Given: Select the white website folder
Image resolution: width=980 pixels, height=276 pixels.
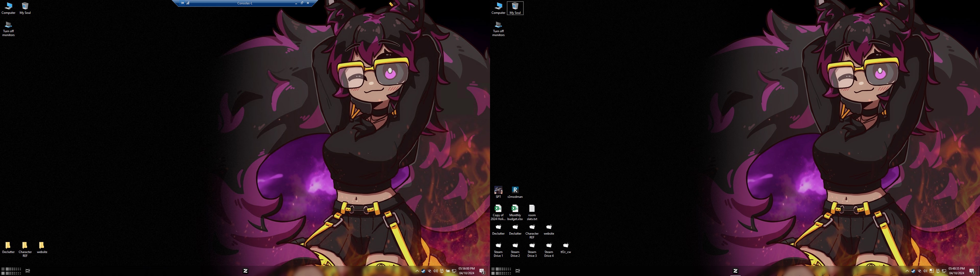Looking at the screenshot, I should point(549,229).
